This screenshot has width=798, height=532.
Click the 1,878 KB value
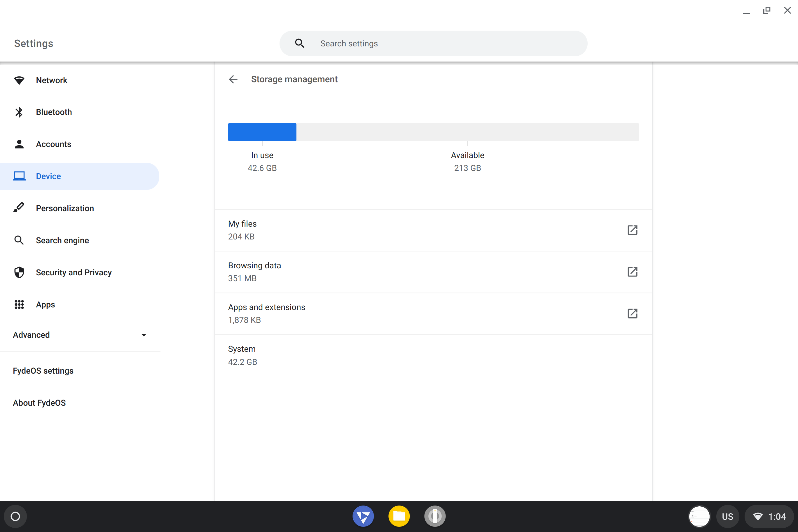[x=245, y=320]
